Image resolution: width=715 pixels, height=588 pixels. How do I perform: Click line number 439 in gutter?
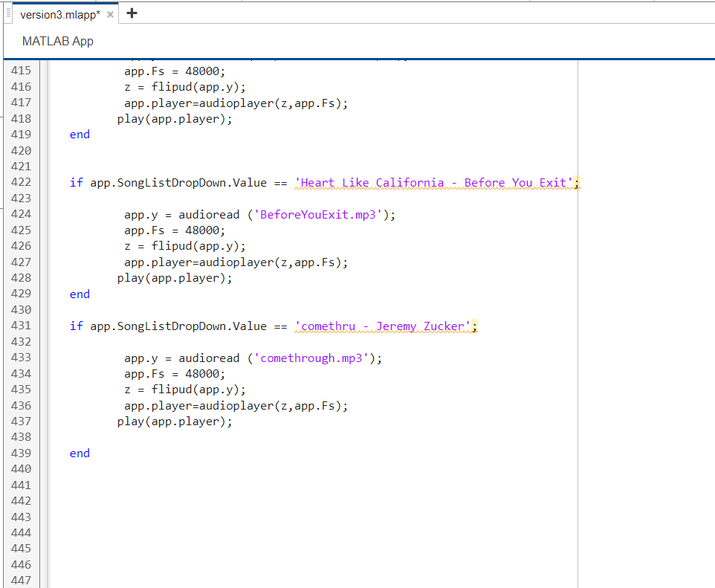click(x=21, y=453)
